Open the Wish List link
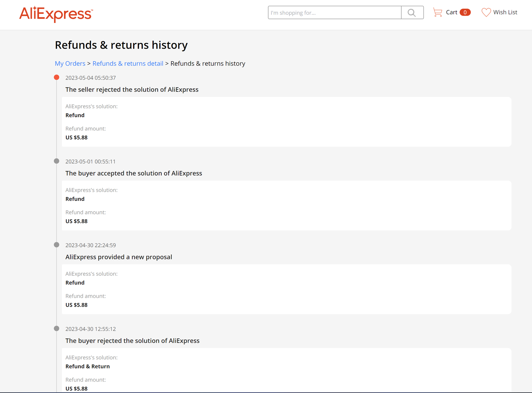 click(x=505, y=12)
